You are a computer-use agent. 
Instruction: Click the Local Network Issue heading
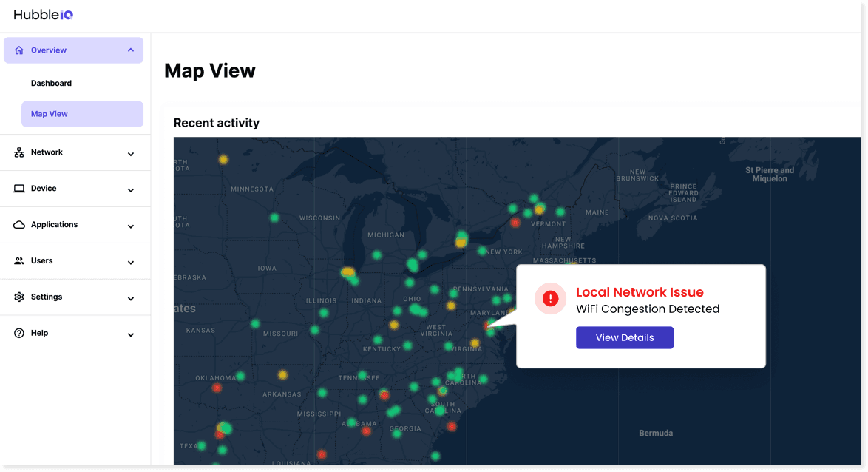coord(640,292)
